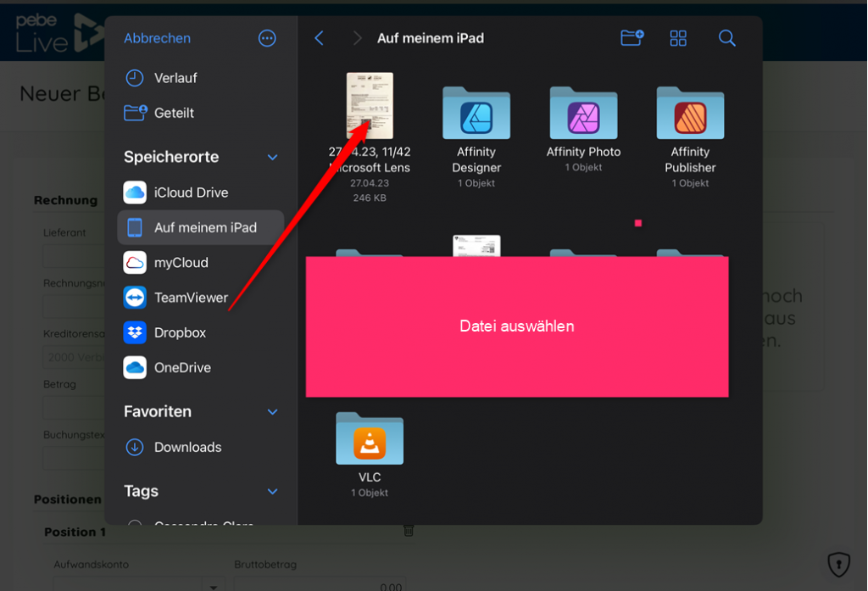Image resolution: width=868 pixels, height=591 pixels.
Task: Open the VLC folder
Action: [370, 438]
